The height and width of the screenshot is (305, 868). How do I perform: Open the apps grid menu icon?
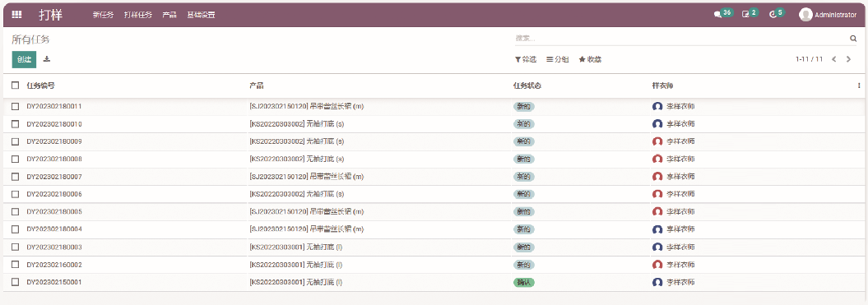pos(16,15)
